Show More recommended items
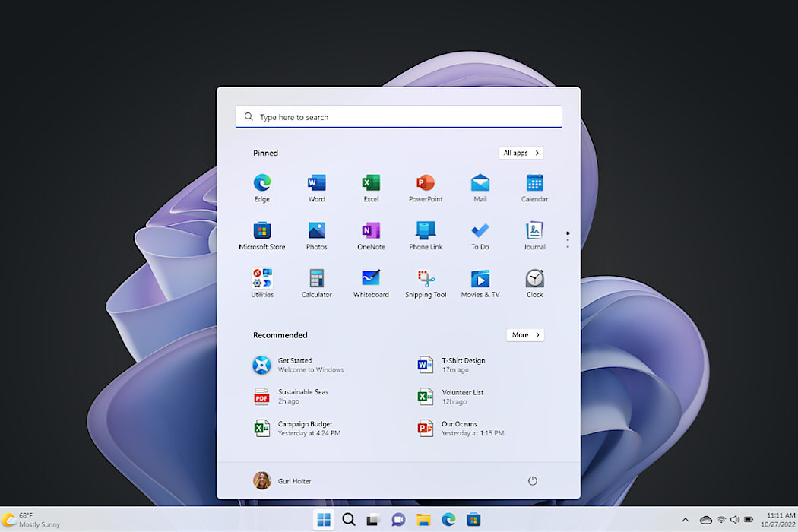 tap(525, 334)
